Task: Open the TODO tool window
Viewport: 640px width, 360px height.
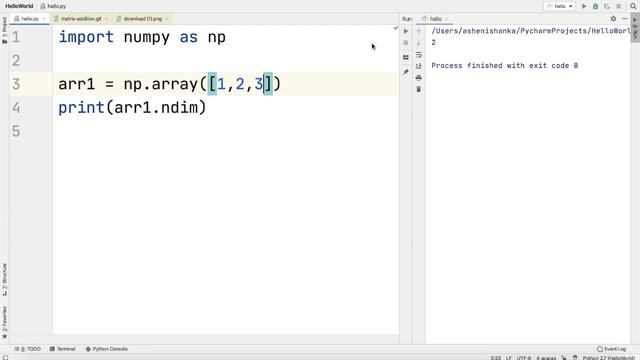Action: [x=28, y=349]
